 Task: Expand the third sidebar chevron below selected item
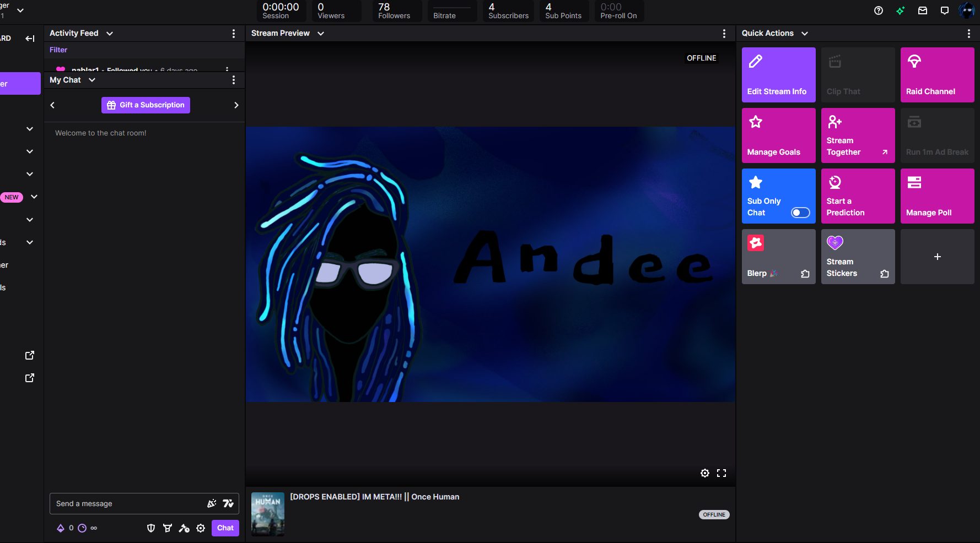(30, 174)
